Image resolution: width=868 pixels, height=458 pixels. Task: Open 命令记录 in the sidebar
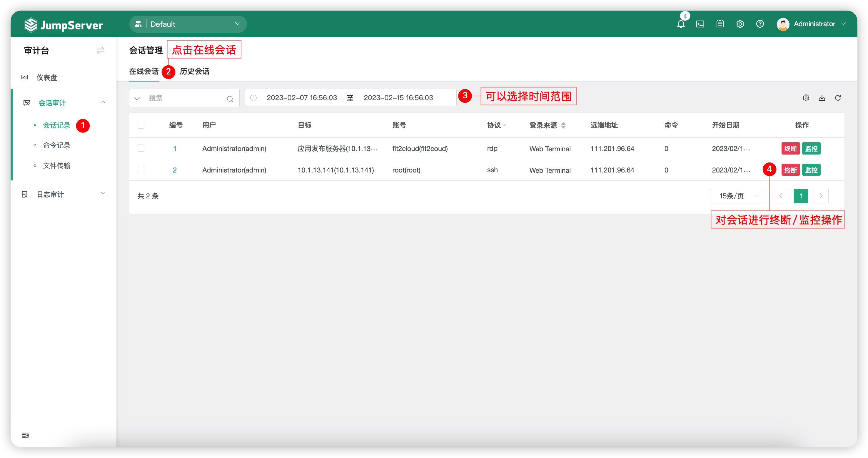tap(57, 145)
